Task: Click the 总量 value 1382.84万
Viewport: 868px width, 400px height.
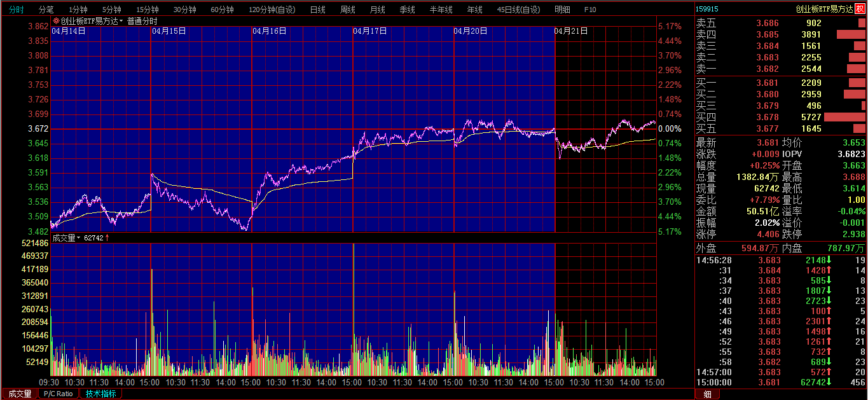Action: 757,177
